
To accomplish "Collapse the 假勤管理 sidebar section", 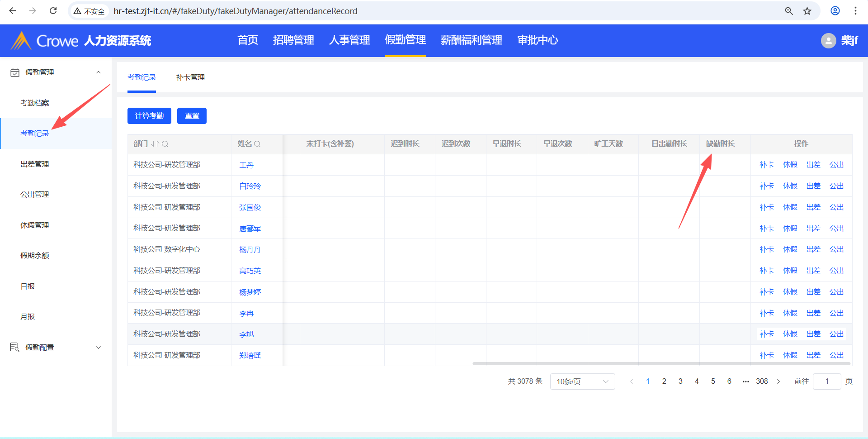I will pyautogui.click(x=98, y=72).
